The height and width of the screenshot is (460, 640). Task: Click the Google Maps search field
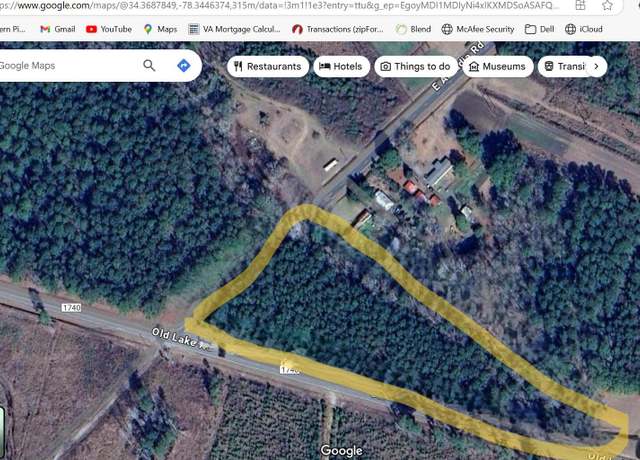tap(67, 65)
